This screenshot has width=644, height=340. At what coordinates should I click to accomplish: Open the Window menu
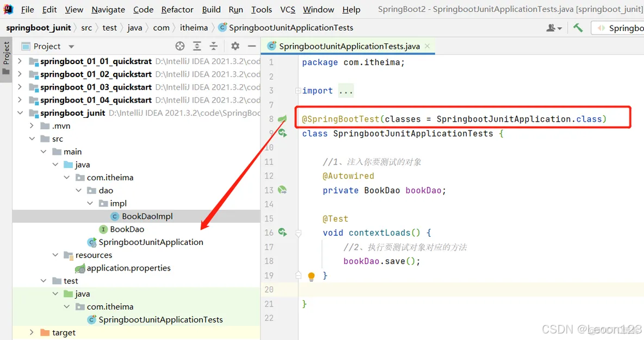[318, 9]
